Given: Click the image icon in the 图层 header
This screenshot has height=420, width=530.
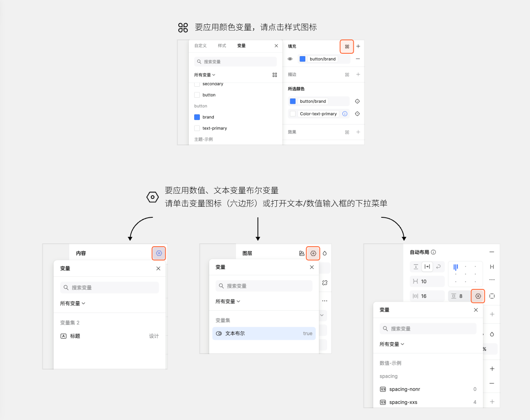Looking at the screenshot, I should pyautogui.click(x=302, y=253).
